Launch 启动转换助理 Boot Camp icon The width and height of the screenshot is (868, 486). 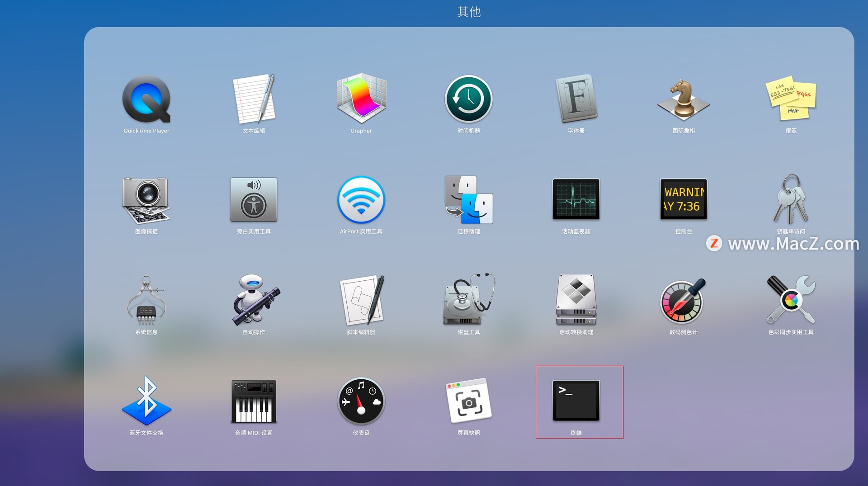576,299
